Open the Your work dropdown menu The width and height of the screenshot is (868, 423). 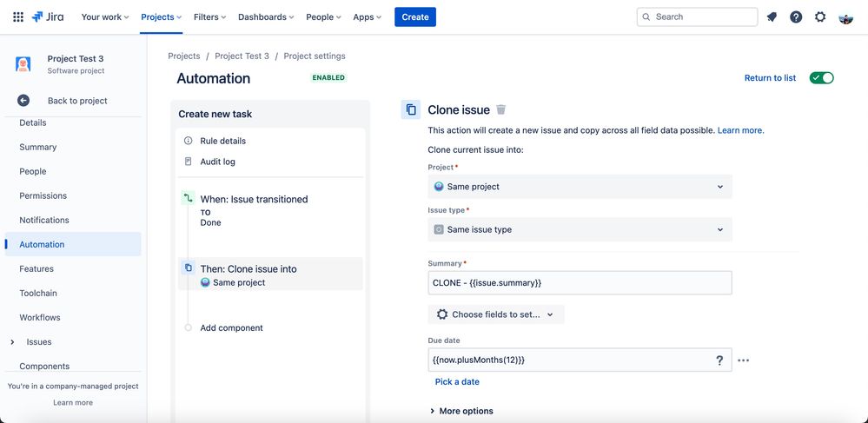(104, 17)
